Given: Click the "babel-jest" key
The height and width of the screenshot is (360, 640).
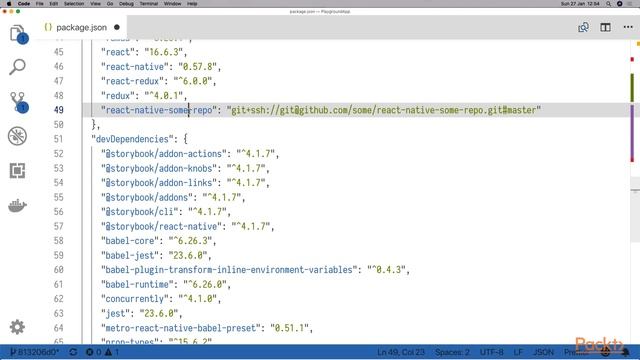Looking at the screenshot, I should coord(130,255).
